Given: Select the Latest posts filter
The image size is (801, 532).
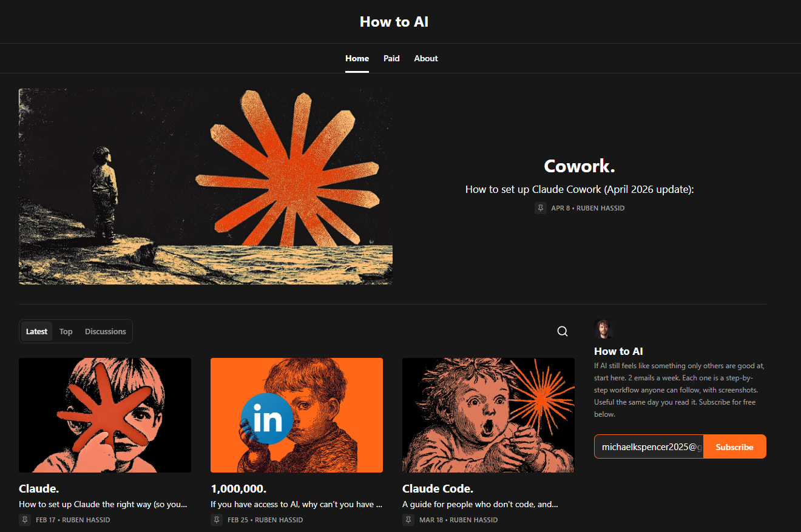Looking at the screenshot, I should tap(36, 331).
